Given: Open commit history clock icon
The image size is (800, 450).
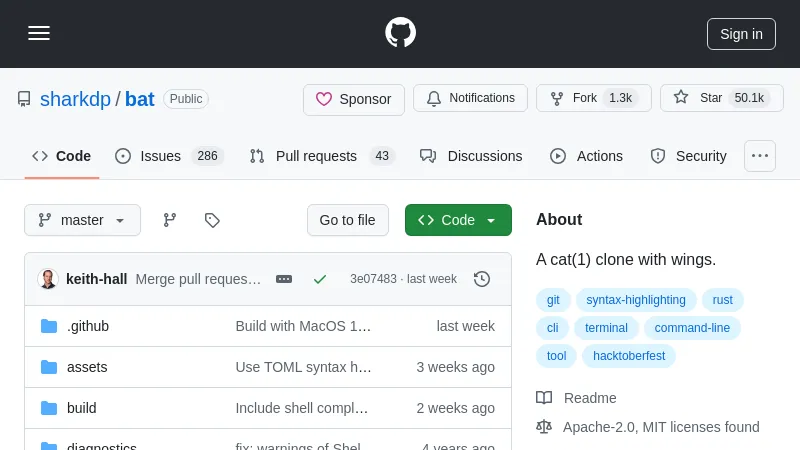Looking at the screenshot, I should (x=482, y=279).
